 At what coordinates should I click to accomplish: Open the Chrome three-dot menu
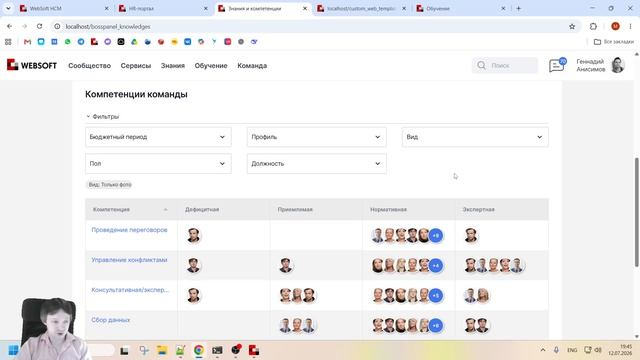pyautogui.click(x=630, y=27)
